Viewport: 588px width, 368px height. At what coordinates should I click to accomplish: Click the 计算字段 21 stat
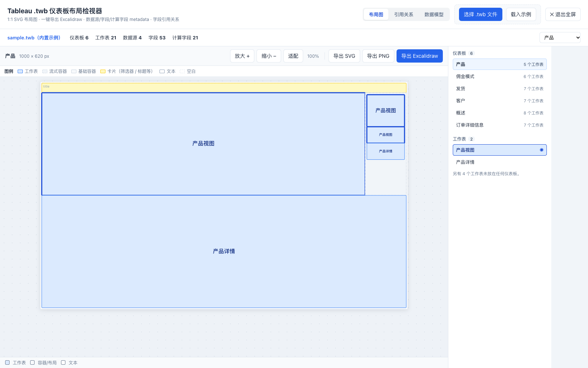coord(185,38)
